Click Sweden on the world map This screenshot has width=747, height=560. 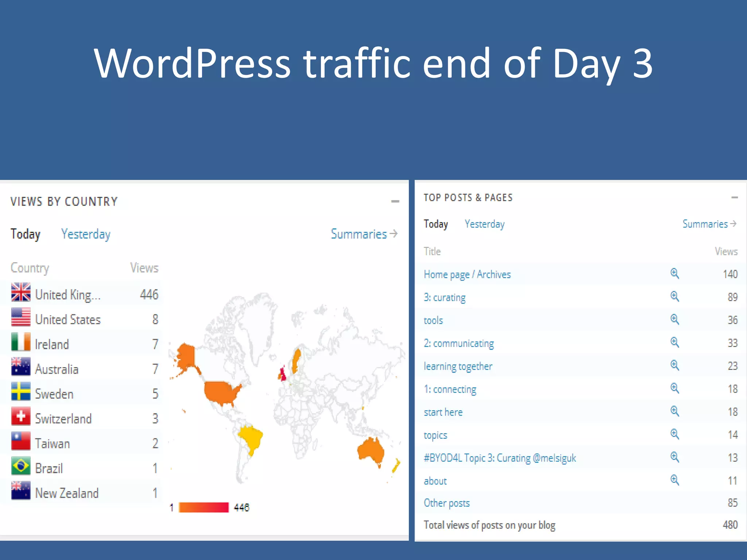[x=296, y=361]
